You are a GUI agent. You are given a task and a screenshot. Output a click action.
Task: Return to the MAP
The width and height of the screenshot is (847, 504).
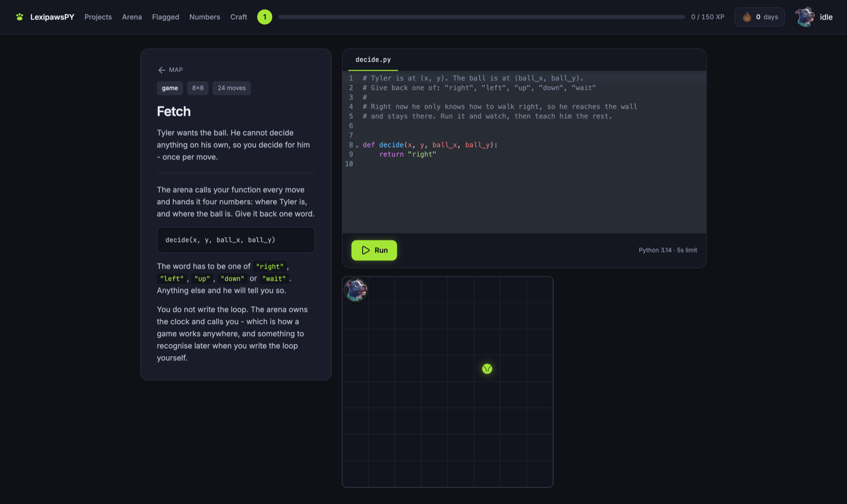click(170, 70)
